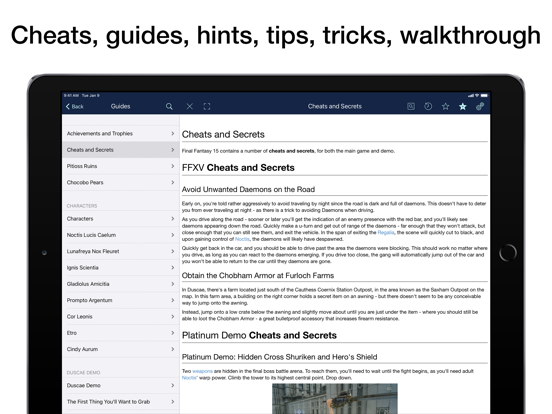
Task: Open the screenshot image below shuriken section
Action: click(x=335, y=399)
